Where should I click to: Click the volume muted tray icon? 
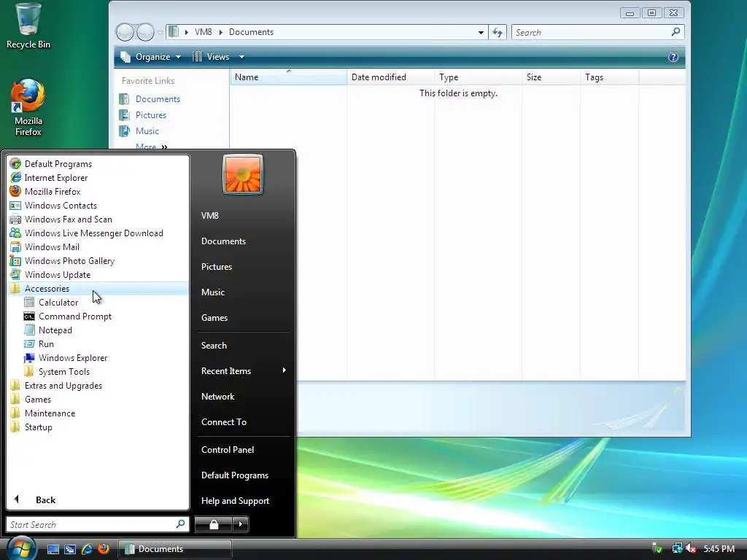click(691, 548)
